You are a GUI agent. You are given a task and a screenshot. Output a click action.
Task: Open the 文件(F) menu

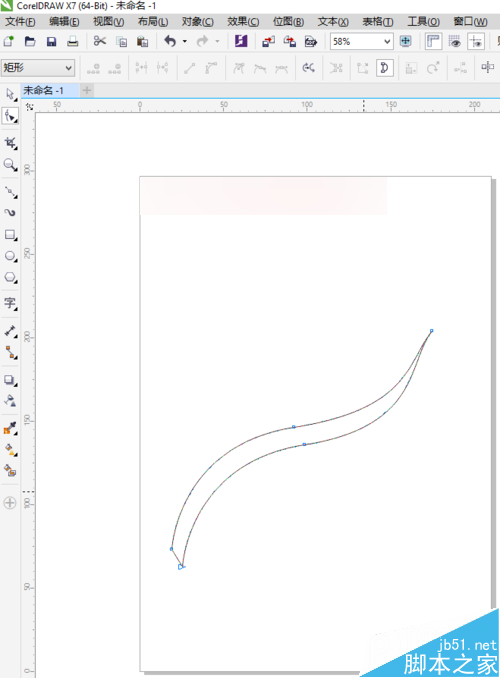[20, 22]
